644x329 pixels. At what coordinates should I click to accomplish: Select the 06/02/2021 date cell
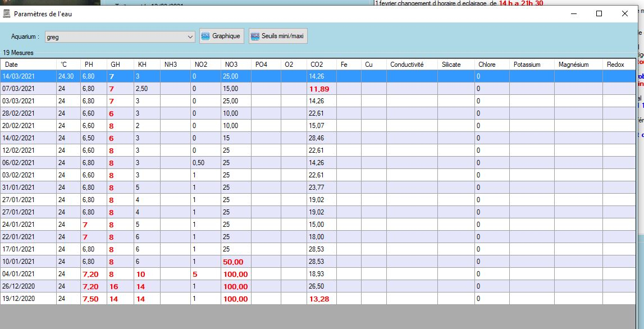click(28, 163)
